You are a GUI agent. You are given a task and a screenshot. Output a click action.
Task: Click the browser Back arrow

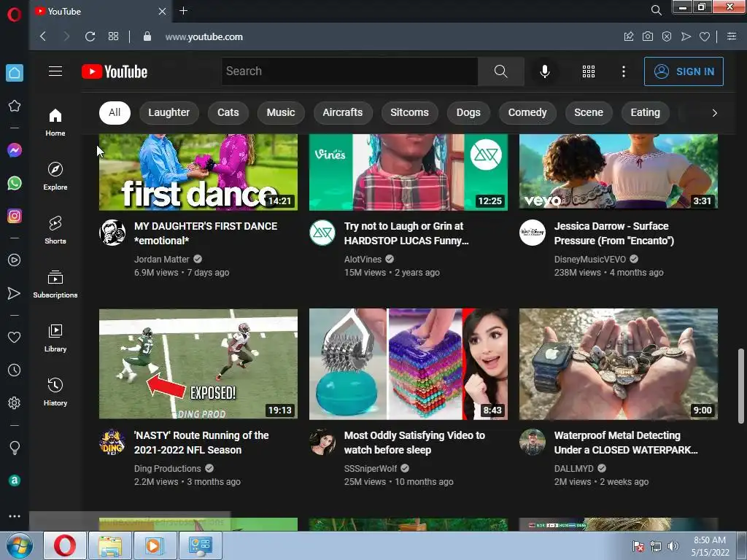(x=43, y=36)
